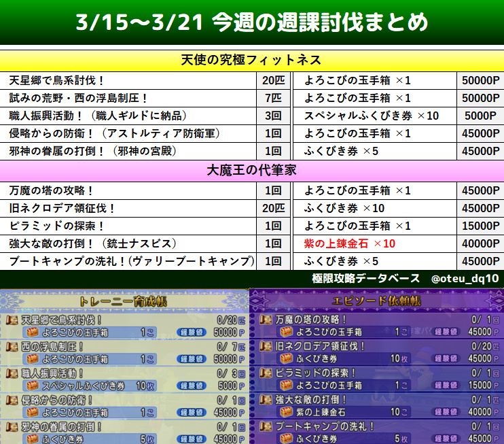Click the quest book icon beside 職人振興活動！
This screenshot has height=444, width=504.
[x=12, y=373]
